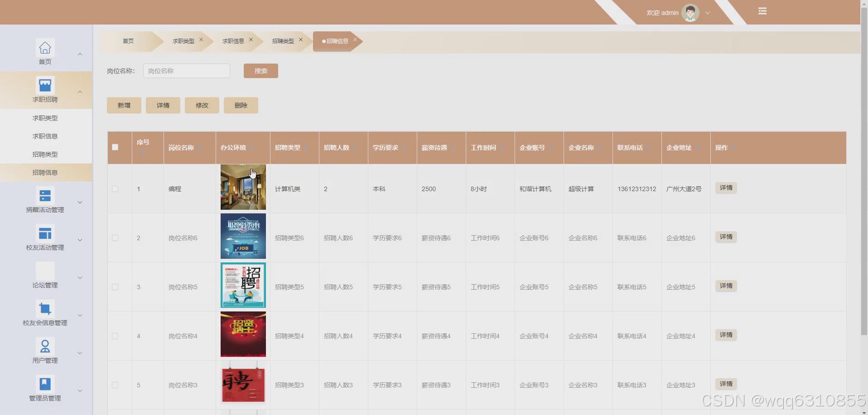This screenshot has height=415, width=868.
Task: Open 招聘类型 in the sidebar submenu
Action: 45,154
